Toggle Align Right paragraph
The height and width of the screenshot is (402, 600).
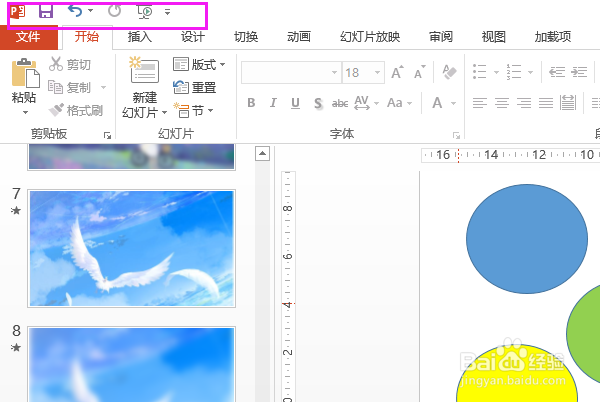click(x=524, y=103)
